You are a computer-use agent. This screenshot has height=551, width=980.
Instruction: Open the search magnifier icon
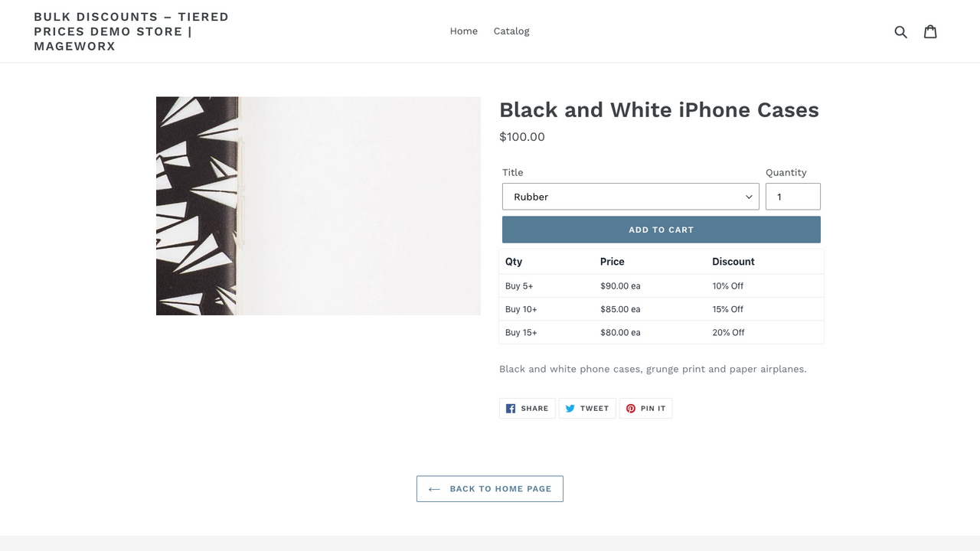point(900,31)
